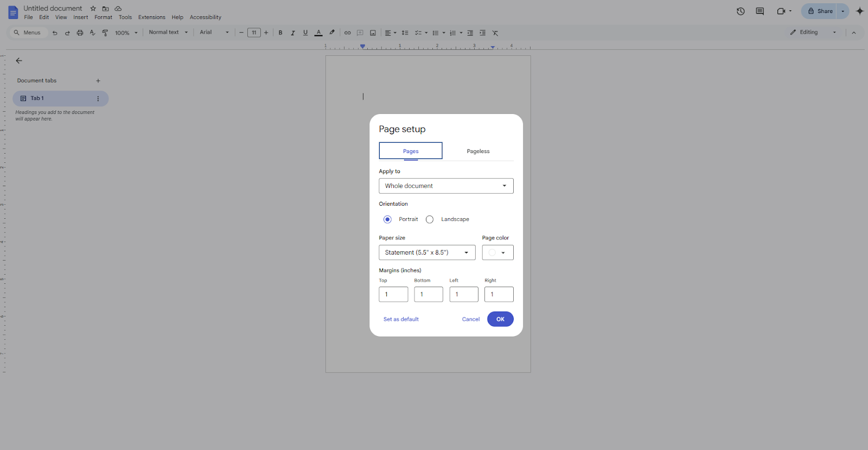This screenshot has width=868, height=450.
Task: Select the Paint format tool
Action: pyautogui.click(x=105, y=33)
